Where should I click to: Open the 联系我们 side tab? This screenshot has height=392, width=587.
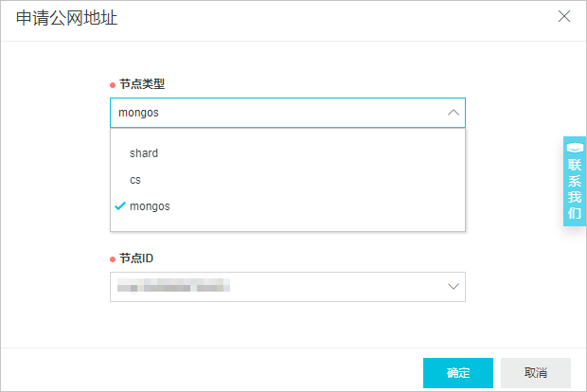[575, 181]
